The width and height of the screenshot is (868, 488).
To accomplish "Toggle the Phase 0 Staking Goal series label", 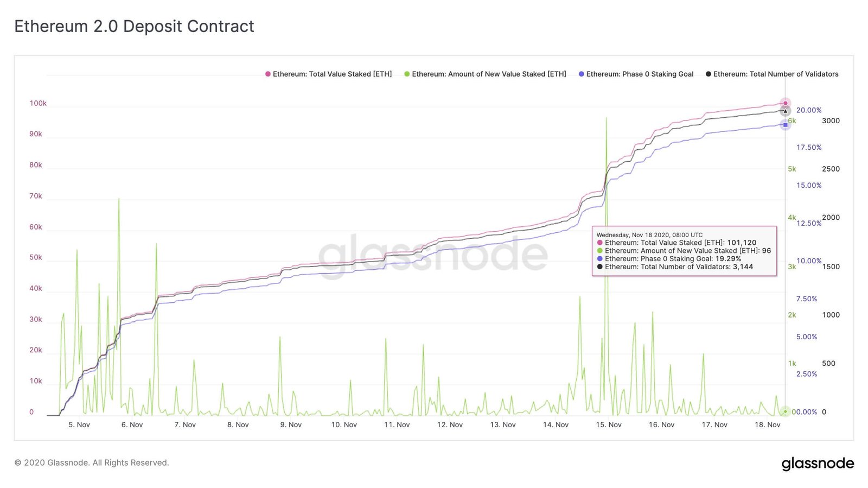I will pyautogui.click(x=640, y=74).
